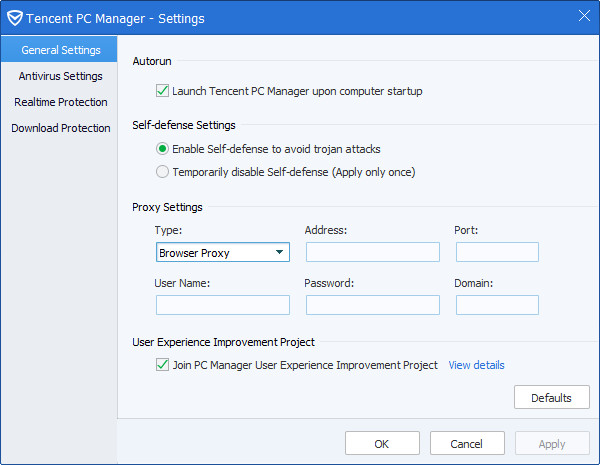
Task: Select Temporarily disable Self-defense option
Action: [x=163, y=172]
